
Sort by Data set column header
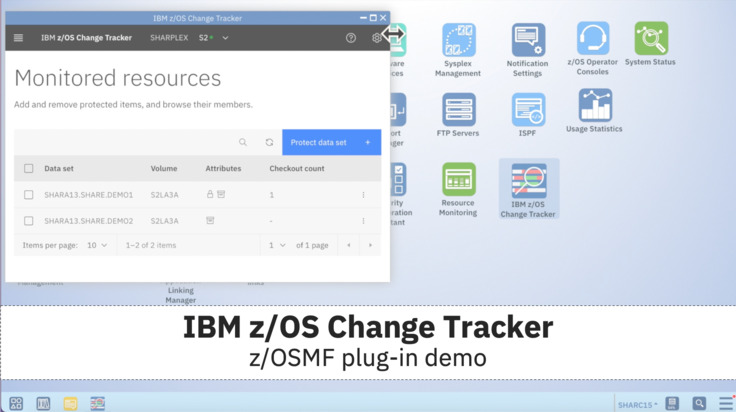(59, 168)
